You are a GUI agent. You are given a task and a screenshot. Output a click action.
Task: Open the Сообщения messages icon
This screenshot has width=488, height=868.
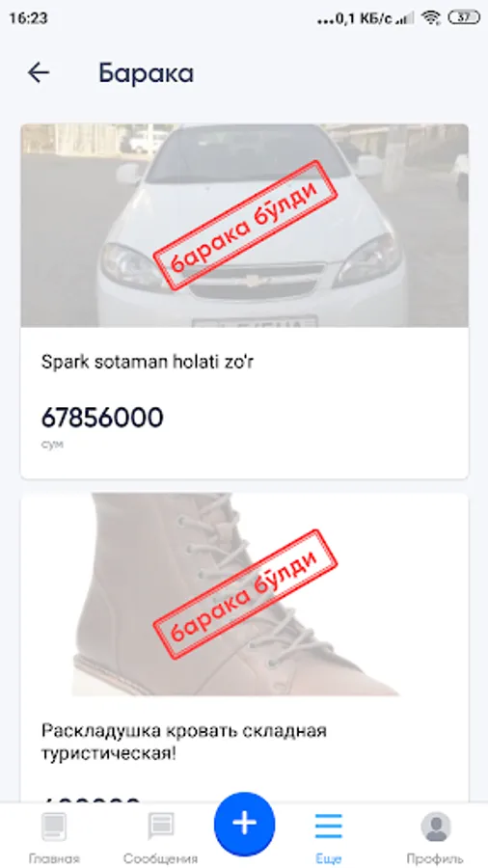tap(160, 827)
